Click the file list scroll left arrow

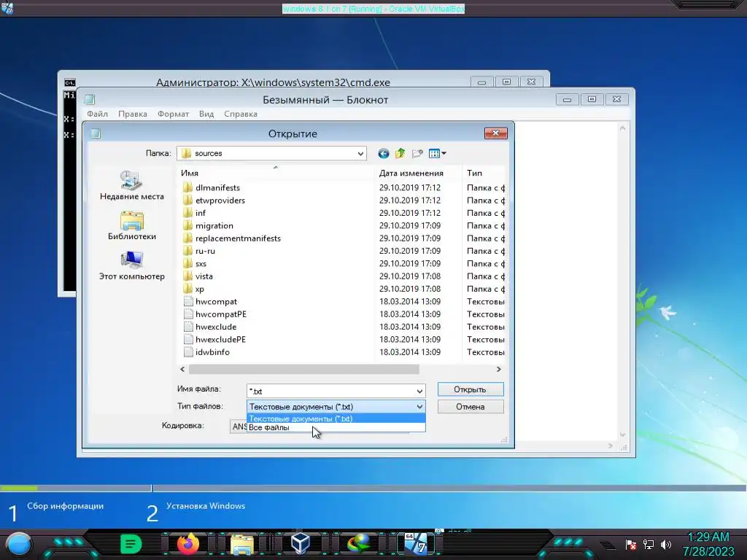tap(182, 369)
